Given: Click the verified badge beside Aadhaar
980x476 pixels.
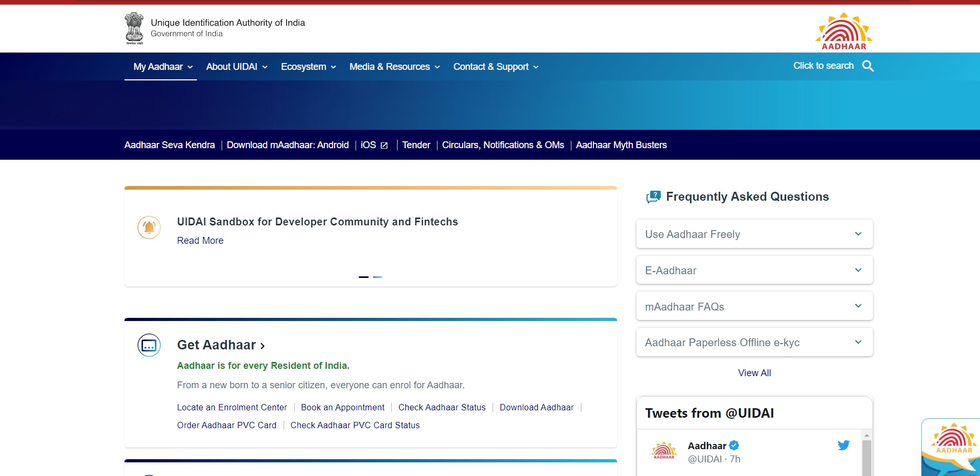Looking at the screenshot, I should [x=734, y=446].
